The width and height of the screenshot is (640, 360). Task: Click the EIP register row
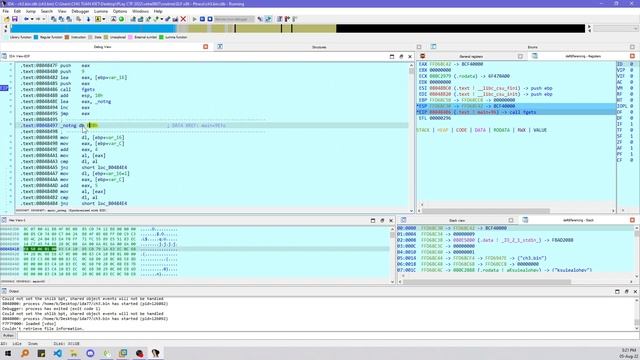(516, 112)
